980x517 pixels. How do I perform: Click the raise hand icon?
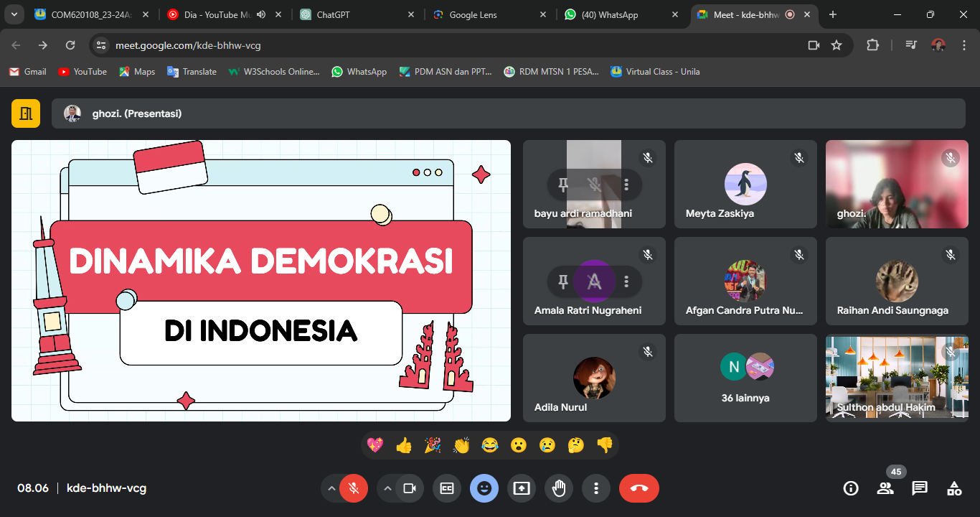[559, 488]
